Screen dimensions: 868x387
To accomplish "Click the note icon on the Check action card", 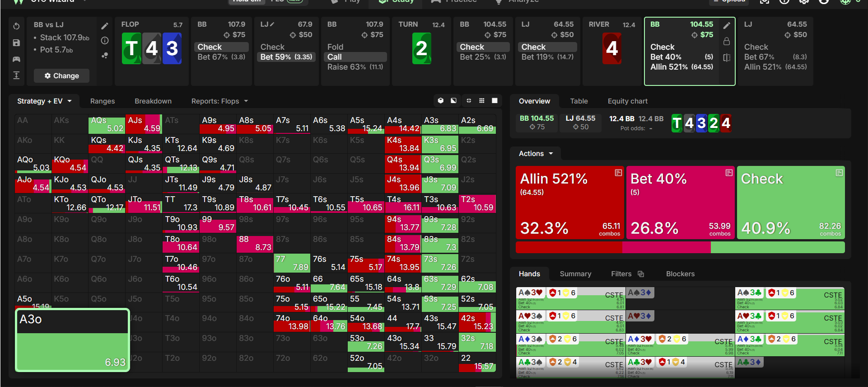I will pos(839,173).
